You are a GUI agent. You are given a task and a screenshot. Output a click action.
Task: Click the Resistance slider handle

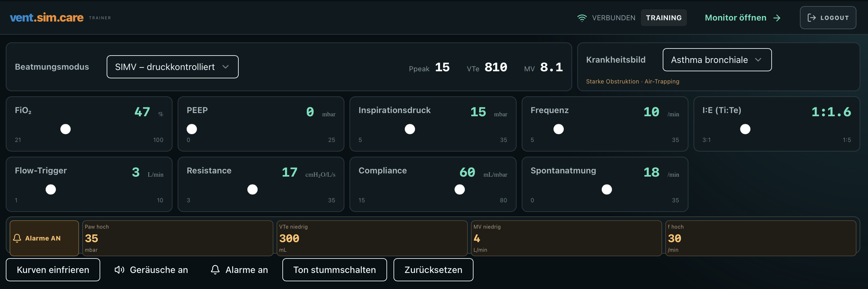click(x=252, y=189)
